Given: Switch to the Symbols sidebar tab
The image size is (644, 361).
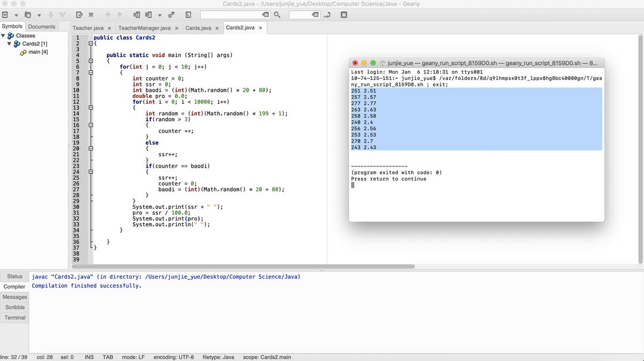Looking at the screenshot, I should pos(12,26).
